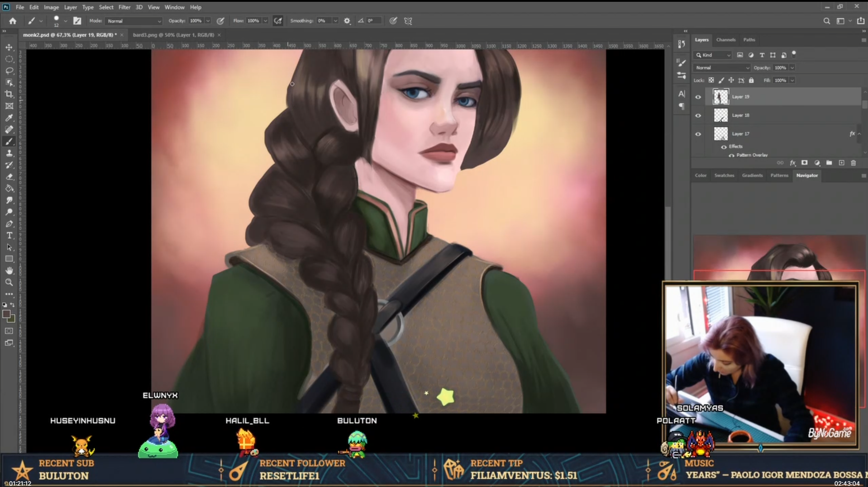Hide Layer 17 visibility eye
868x487 pixels.
pos(698,134)
